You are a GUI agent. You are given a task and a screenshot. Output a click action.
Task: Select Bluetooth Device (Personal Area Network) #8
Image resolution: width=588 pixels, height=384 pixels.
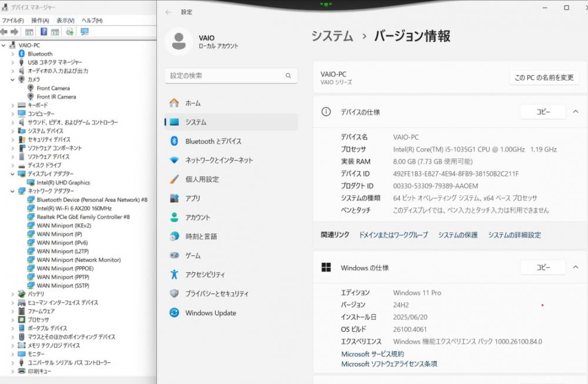click(92, 199)
